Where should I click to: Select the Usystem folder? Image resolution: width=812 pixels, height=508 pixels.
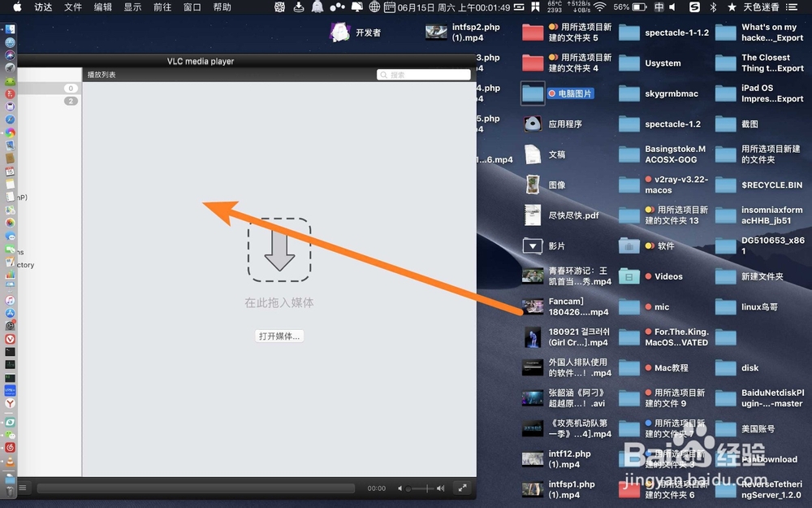pos(650,63)
